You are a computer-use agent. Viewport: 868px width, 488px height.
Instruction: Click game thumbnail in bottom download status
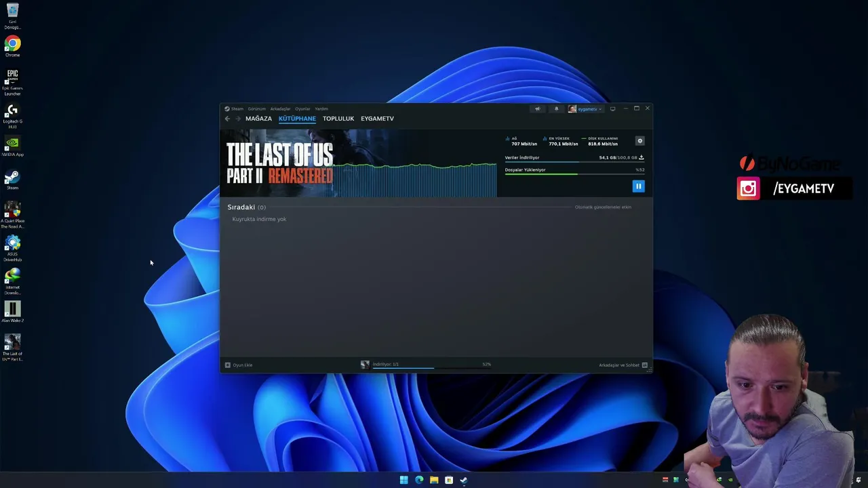(365, 365)
